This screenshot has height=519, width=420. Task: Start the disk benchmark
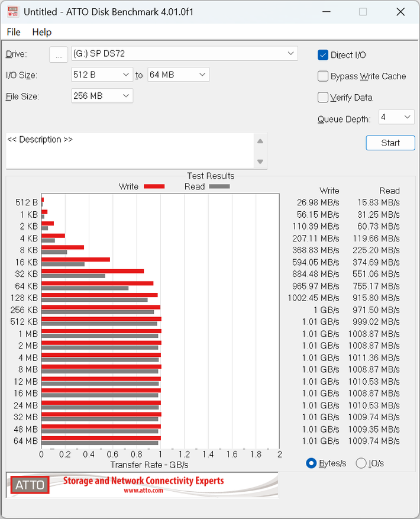click(390, 143)
